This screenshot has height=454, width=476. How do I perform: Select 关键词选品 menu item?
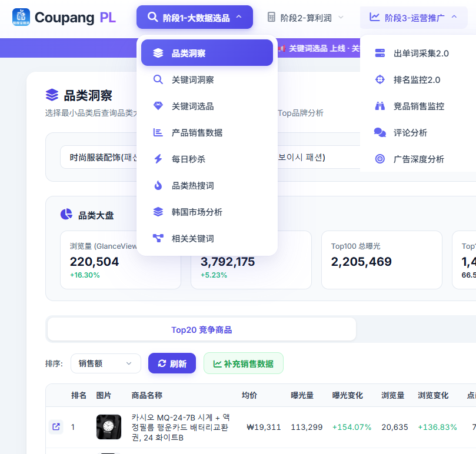(207, 106)
